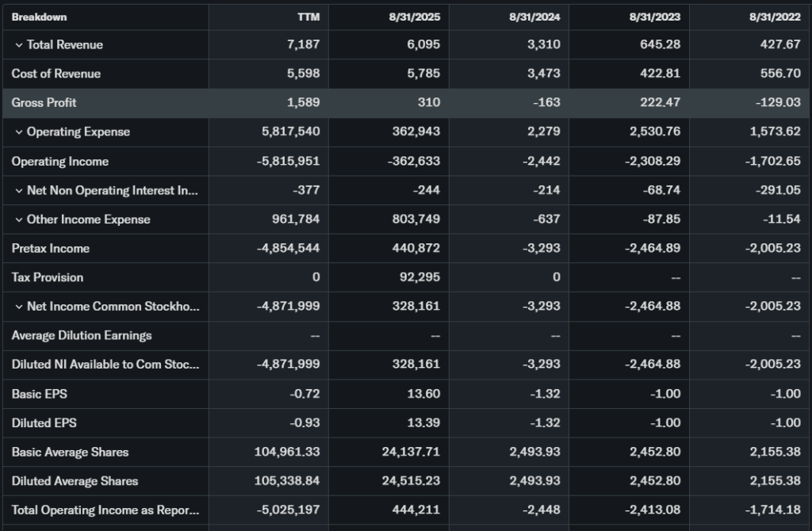This screenshot has width=812, height=531.
Task: Select the Average Dilution Earnings row label
Action: [82, 336]
